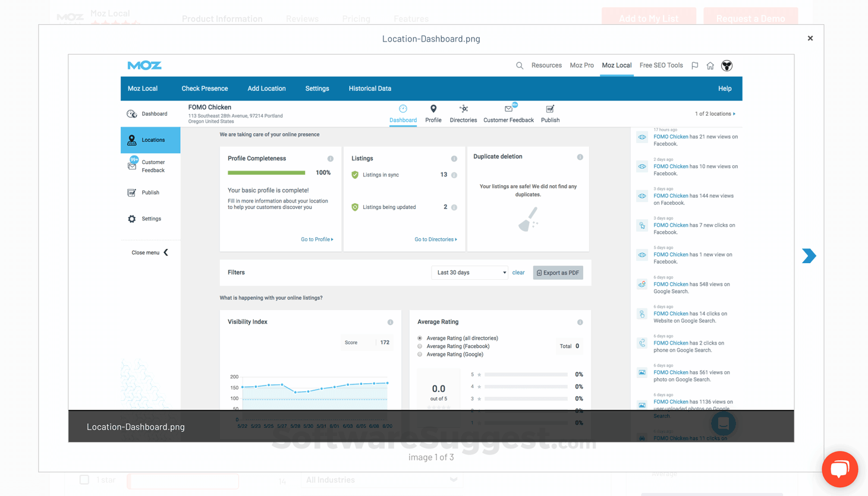The height and width of the screenshot is (496, 868).
Task: Click the flag icon in top navigation
Action: pyautogui.click(x=694, y=65)
